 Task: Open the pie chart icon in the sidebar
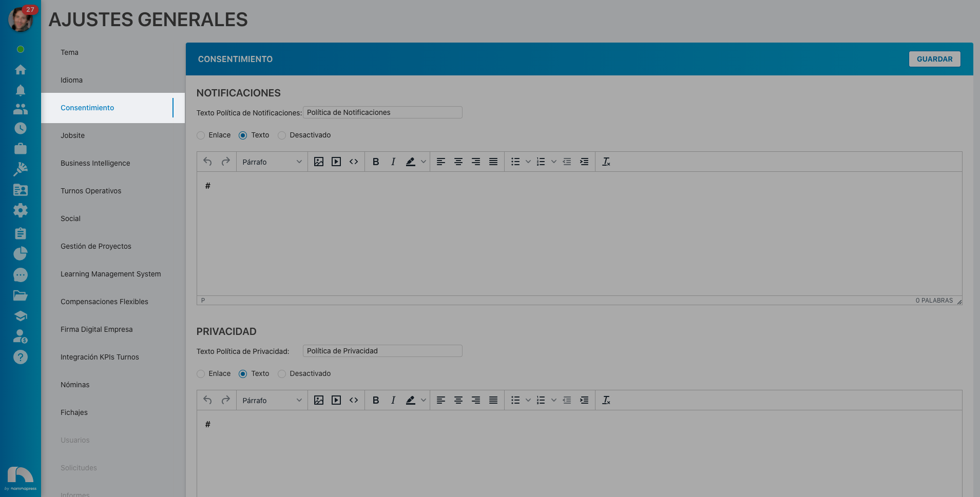click(21, 253)
